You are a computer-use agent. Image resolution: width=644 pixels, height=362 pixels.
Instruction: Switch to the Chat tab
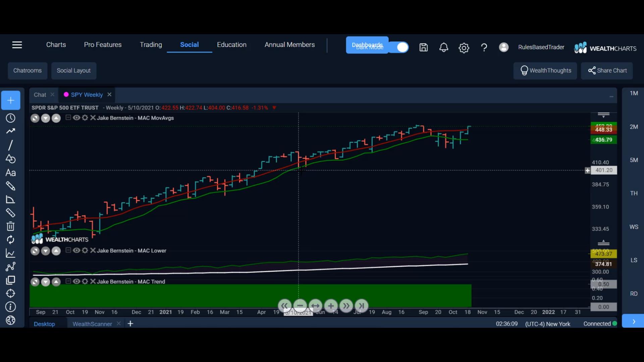tap(40, 95)
